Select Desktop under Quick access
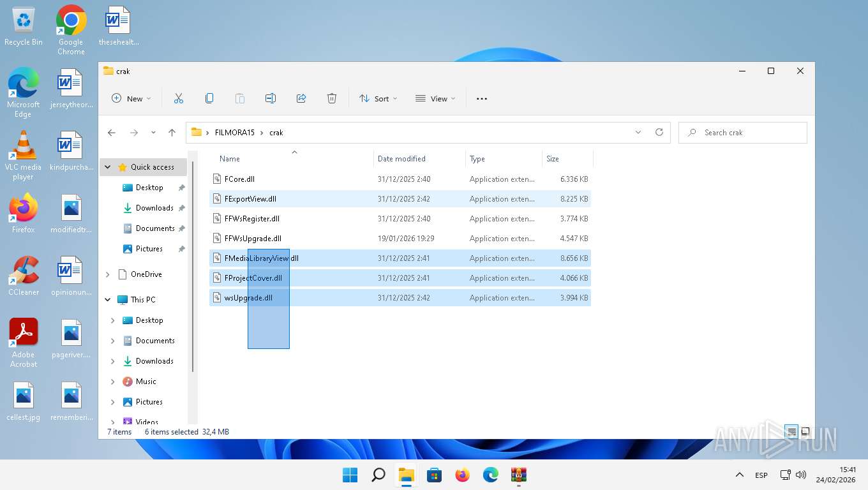The image size is (868, 490). [149, 188]
